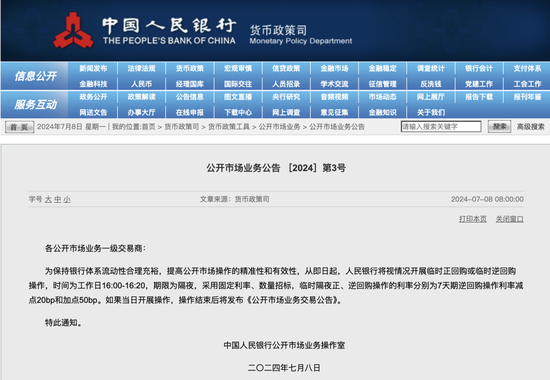Click the 货币政策司 department name in header
Screen dimensions: 550x380
pyautogui.click(x=279, y=30)
